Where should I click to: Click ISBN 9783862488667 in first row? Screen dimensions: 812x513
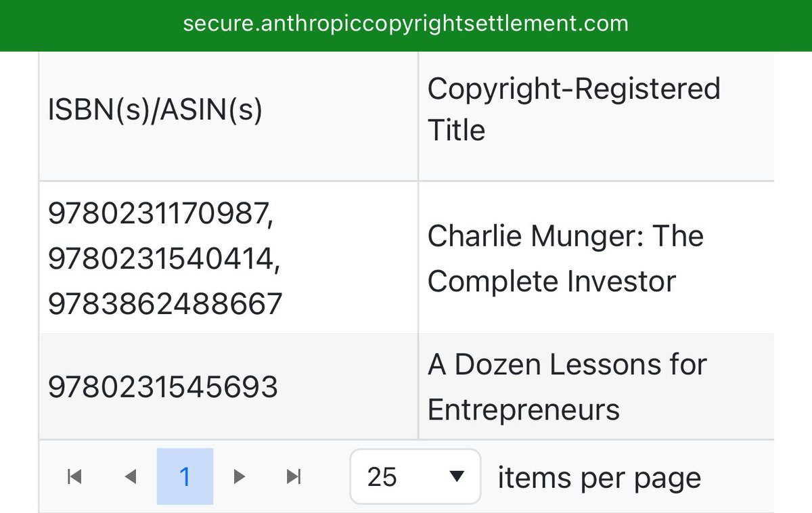(164, 305)
